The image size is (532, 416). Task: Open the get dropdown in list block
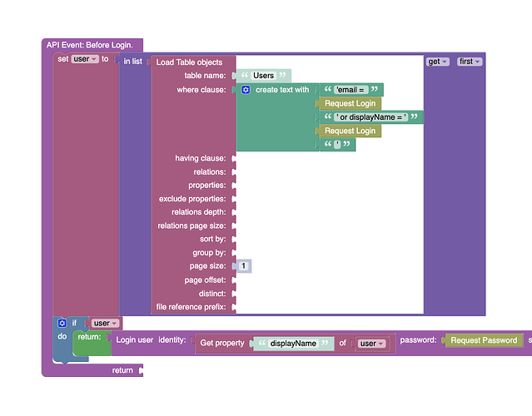tap(438, 62)
